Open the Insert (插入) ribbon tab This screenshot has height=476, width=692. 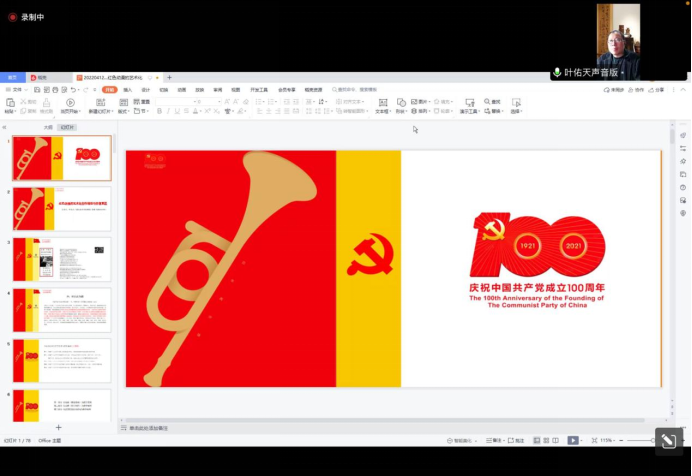point(127,90)
